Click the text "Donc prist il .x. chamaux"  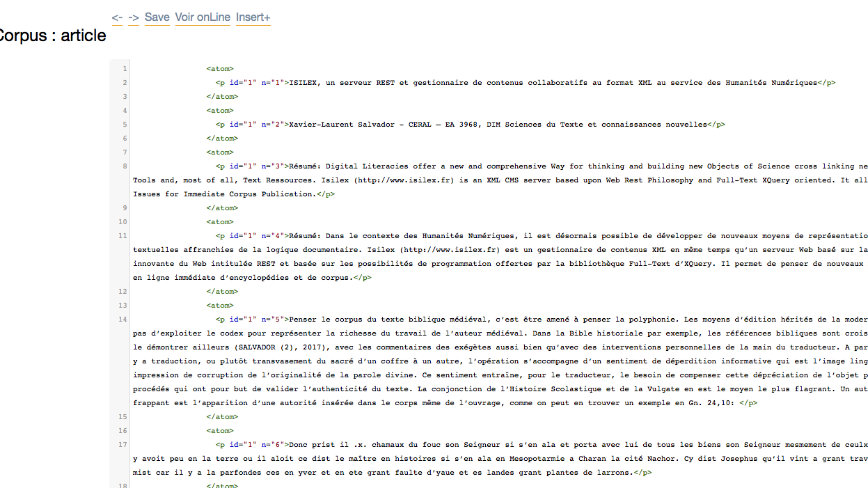347,445
